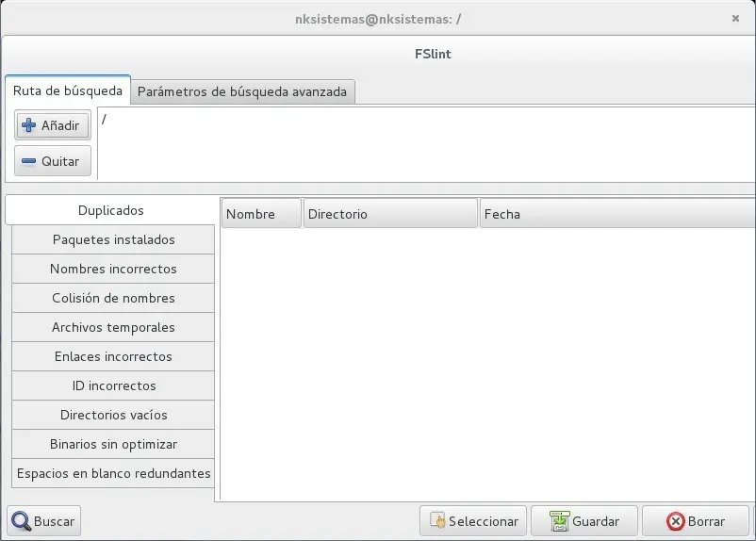Click the red X icon on Borrar

click(x=676, y=521)
